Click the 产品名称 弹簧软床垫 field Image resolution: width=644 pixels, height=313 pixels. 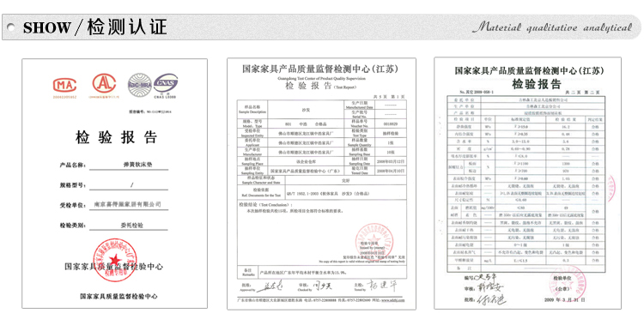pyautogui.click(x=113, y=166)
